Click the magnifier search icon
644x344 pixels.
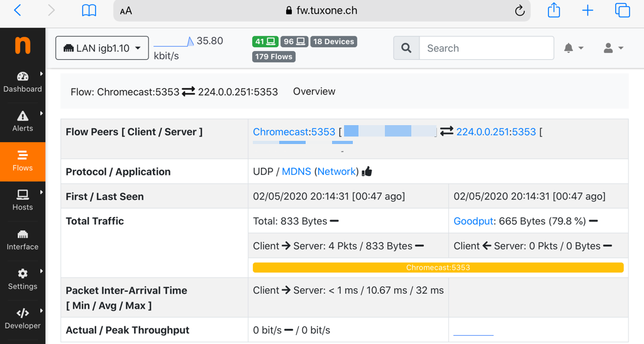pyautogui.click(x=406, y=48)
